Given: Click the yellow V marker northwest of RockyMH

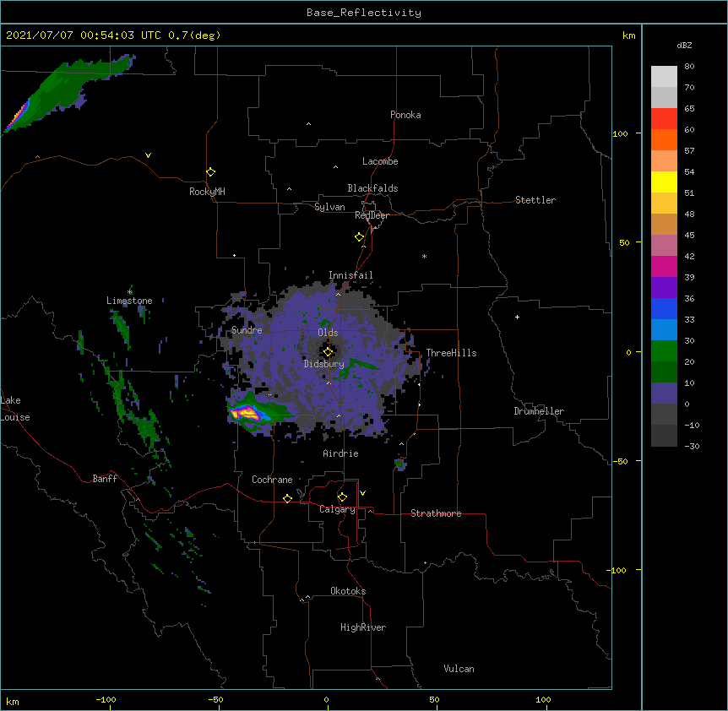Looking at the screenshot, I should (x=148, y=155).
